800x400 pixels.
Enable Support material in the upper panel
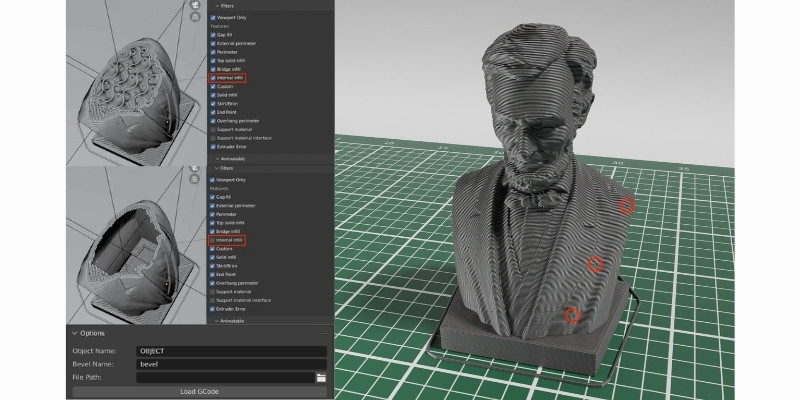[x=213, y=130]
